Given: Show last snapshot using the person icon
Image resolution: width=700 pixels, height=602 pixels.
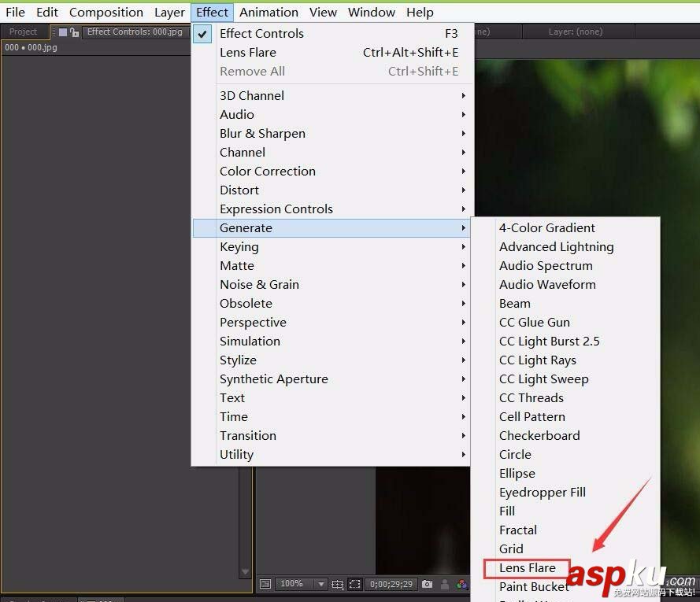Looking at the screenshot, I should point(446,585).
